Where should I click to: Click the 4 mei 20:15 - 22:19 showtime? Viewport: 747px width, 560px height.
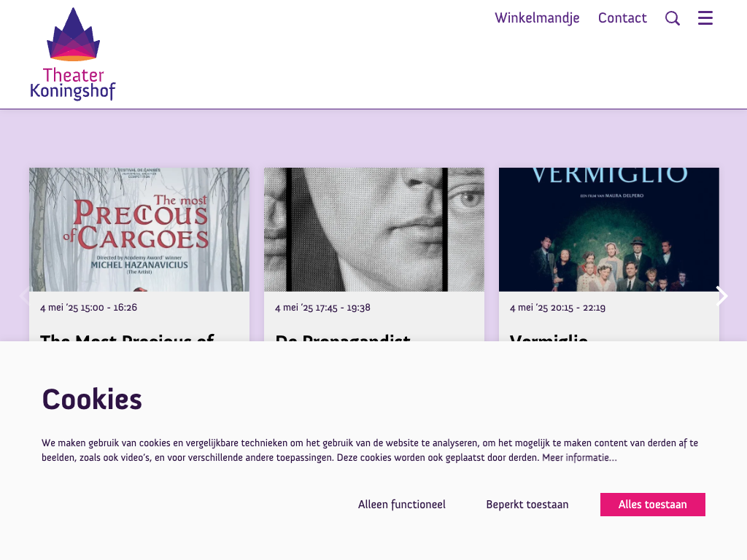pyautogui.click(x=557, y=308)
